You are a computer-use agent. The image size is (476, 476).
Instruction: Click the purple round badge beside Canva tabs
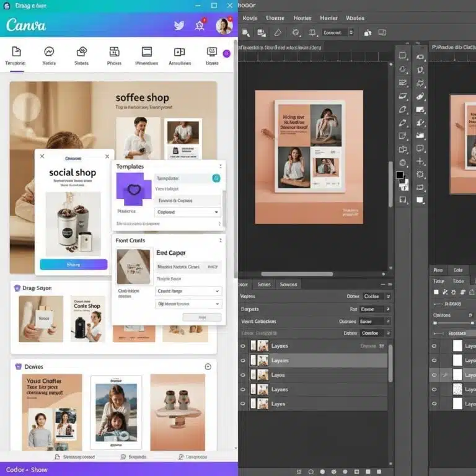226,54
